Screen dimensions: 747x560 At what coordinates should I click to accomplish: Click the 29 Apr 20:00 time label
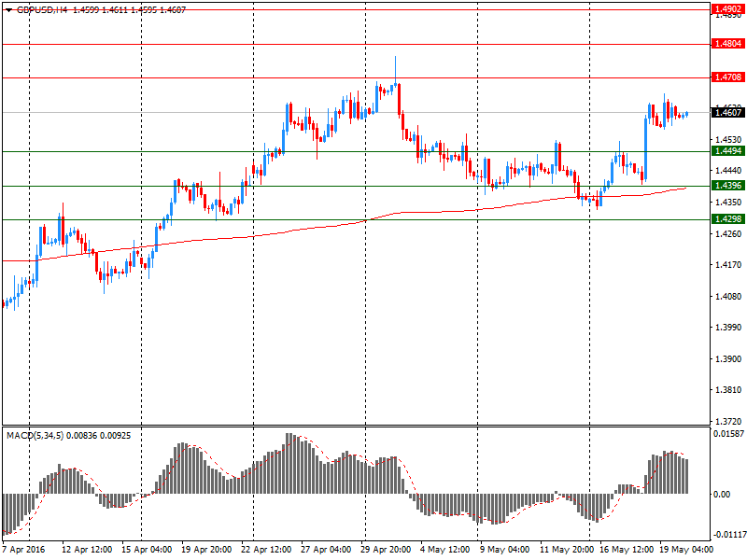[x=386, y=550]
